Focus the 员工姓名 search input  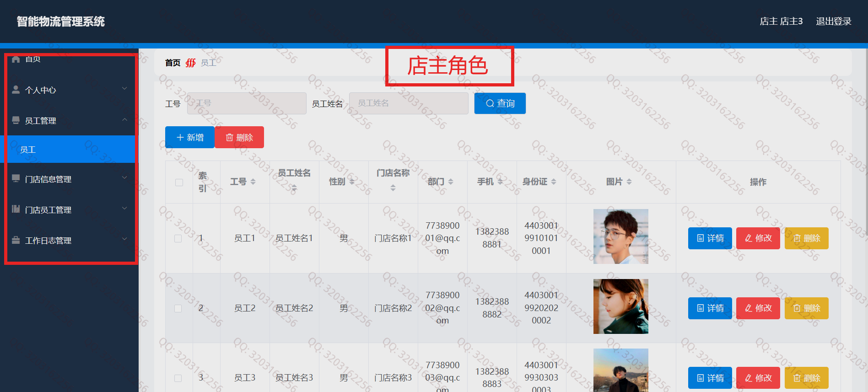(409, 103)
